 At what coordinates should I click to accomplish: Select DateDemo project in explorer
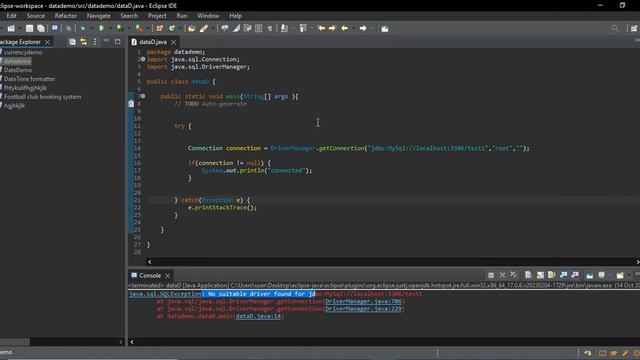(x=18, y=70)
